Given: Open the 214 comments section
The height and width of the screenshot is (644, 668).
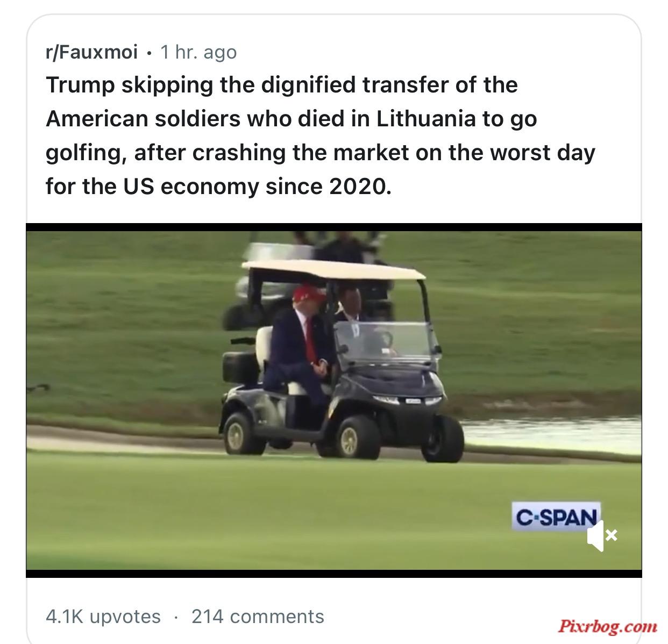Looking at the screenshot, I should [258, 616].
